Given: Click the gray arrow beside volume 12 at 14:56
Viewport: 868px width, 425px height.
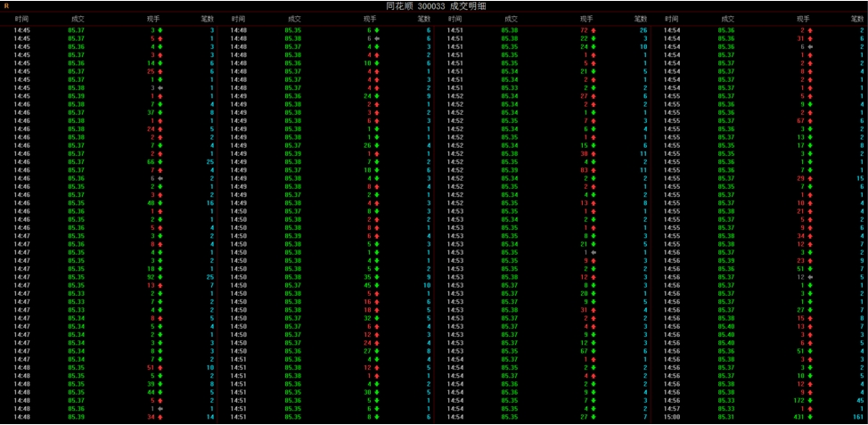Looking at the screenshot, I should [810, 277].
